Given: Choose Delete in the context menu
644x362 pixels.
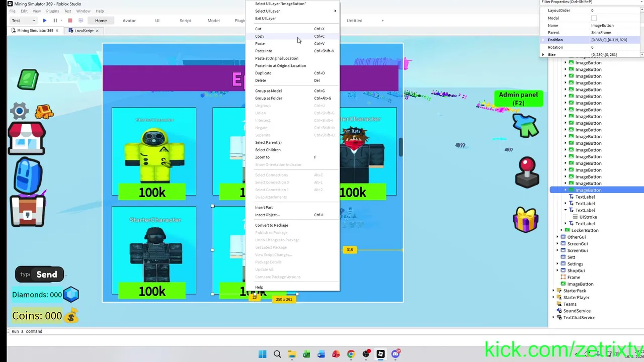Looking at the screenshot, I should (x=293, y=80).
